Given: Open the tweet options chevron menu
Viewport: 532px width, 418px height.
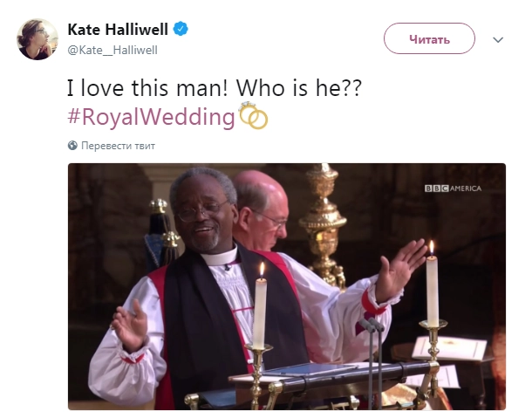Looking at the screenshot, I should click(498, 39).
